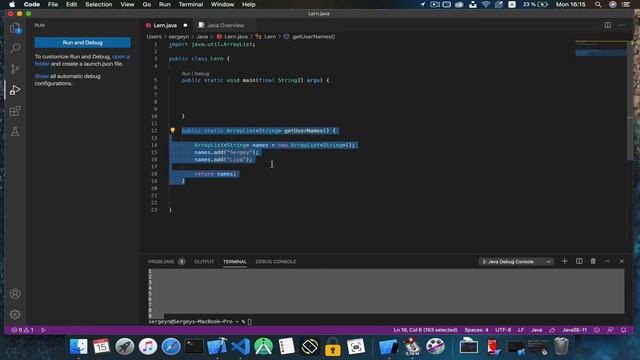Open Visual Studio Code icon in Dock

coord(240,347)
